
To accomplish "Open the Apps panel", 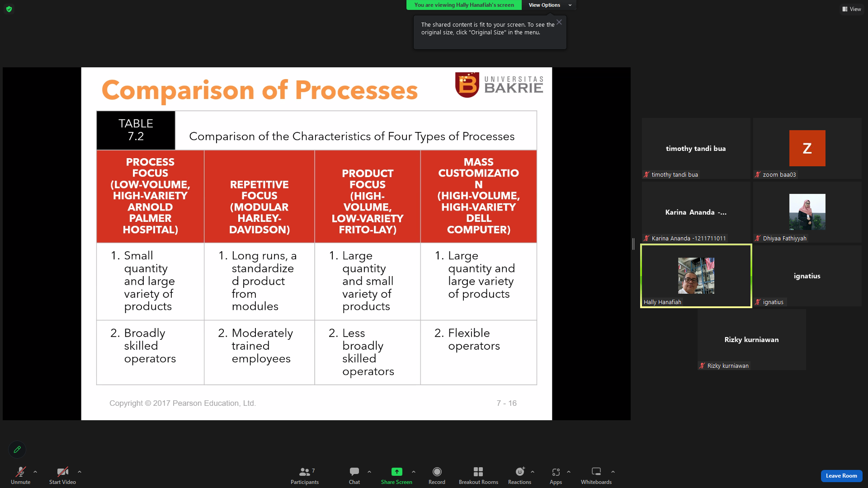I will tap(556, 475).
